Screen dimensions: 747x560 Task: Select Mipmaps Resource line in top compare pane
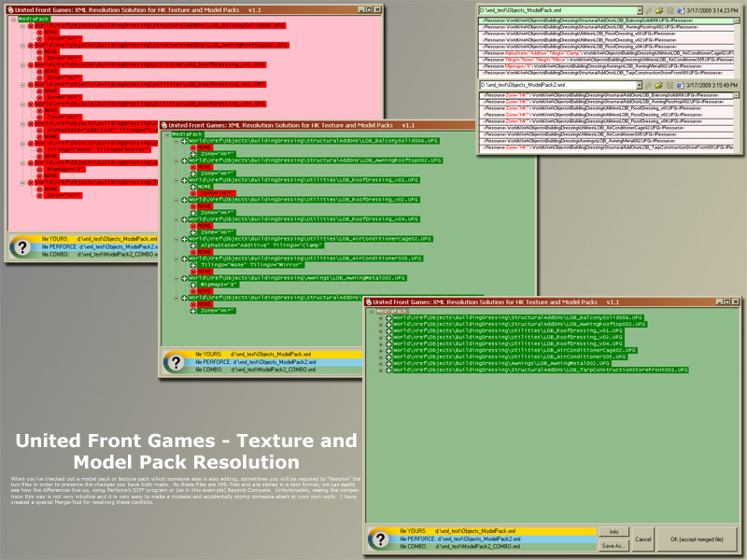click(x=605, y=66)
